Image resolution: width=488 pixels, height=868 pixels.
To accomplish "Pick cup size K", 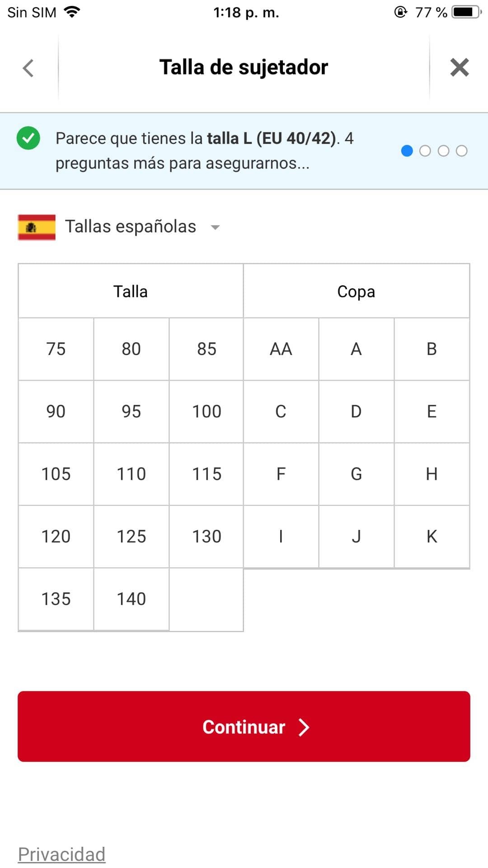I will coord(432,536).
